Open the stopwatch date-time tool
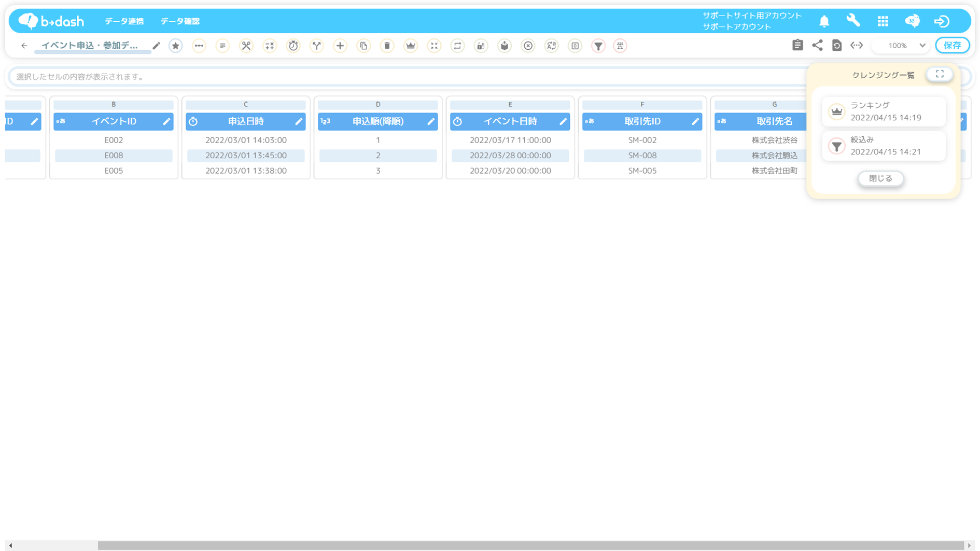 [293, 46]
